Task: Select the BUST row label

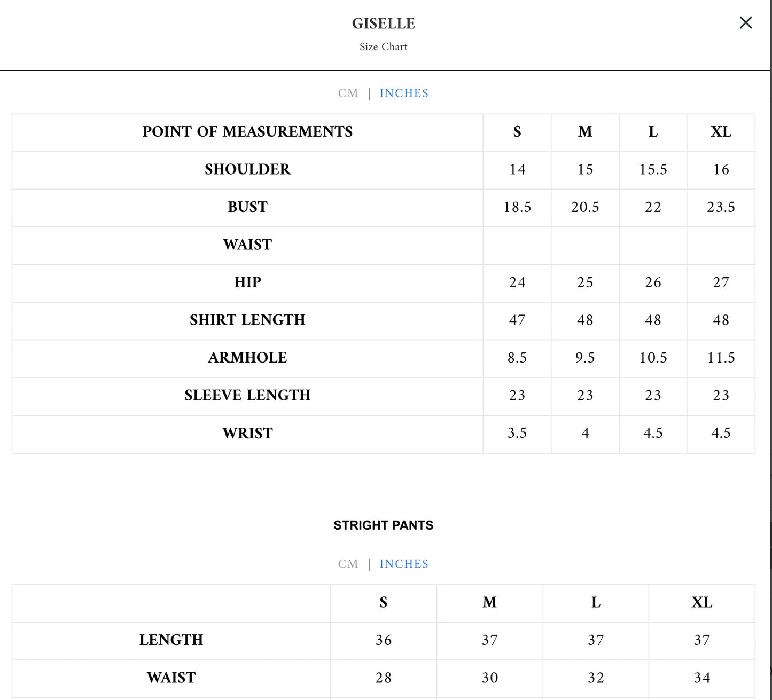Action: pyautogui.click(x=247, y=207)
